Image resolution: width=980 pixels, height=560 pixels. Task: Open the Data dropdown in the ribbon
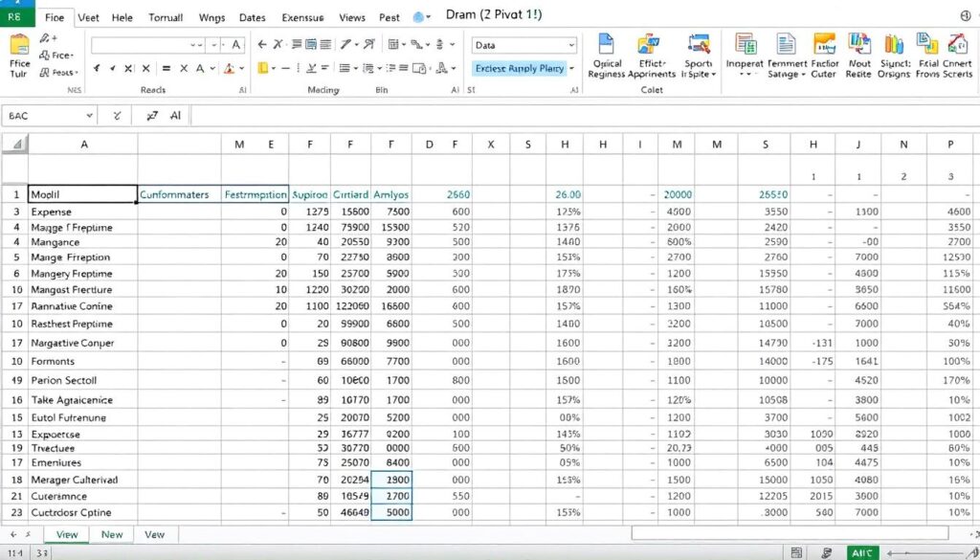(x=523, y=46)
